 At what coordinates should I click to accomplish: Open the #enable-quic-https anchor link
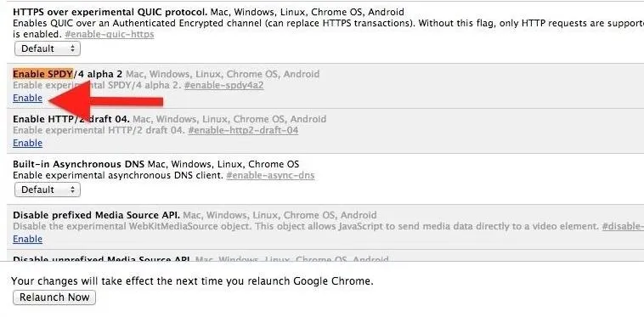coord(110,34)
